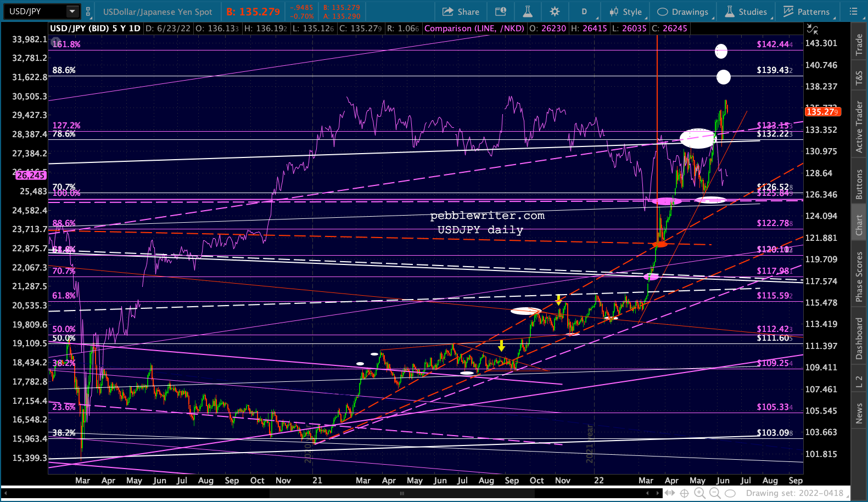This screenshot has width=868, height=502.
Task: Click the 161.8% Fibonacci label
Action: click(66, 44)
